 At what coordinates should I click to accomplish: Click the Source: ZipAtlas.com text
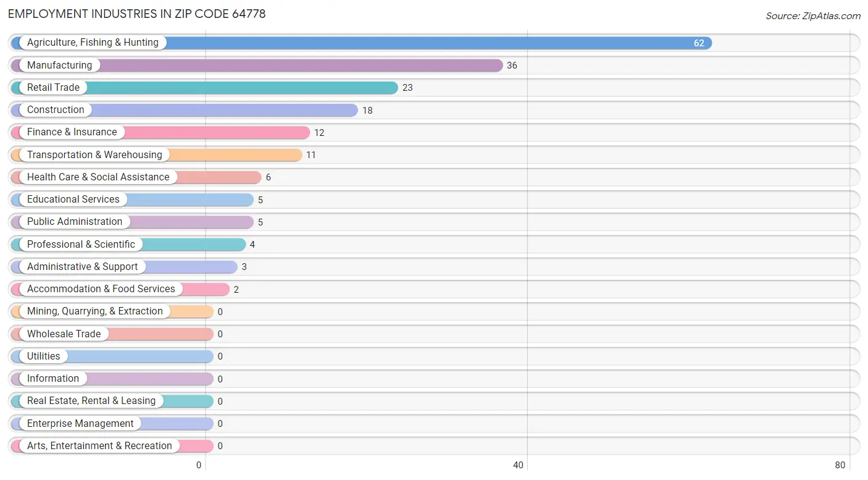[x=813, y=16]
